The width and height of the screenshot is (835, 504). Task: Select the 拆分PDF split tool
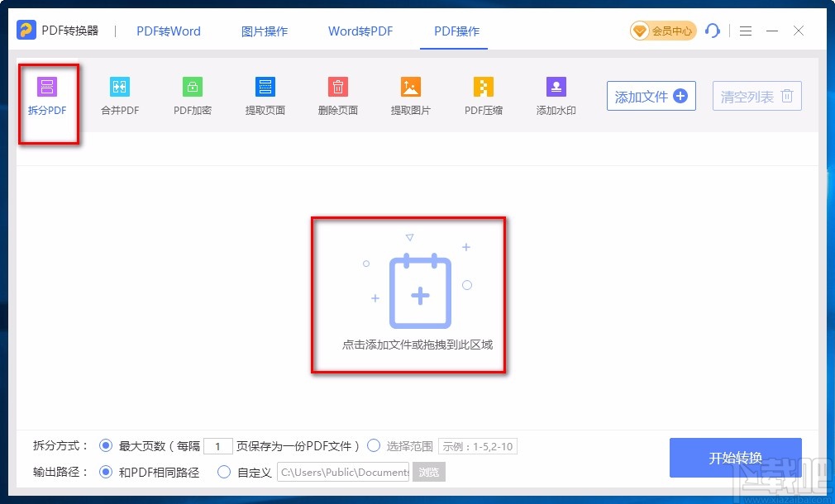coord(48,95)
